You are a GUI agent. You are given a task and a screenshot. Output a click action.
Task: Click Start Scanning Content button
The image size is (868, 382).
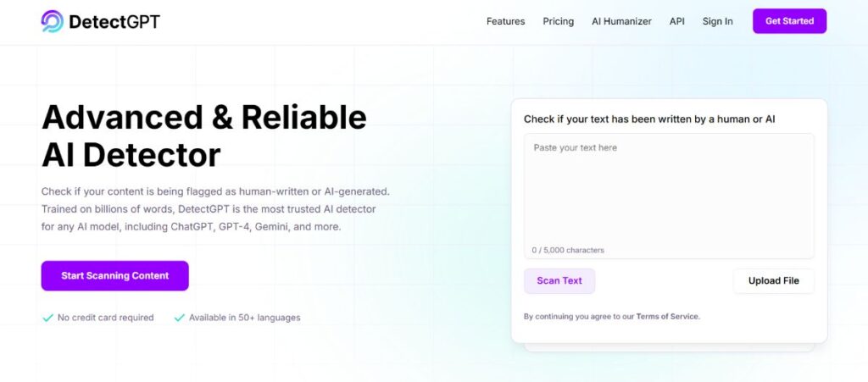(x=114, y=275)
